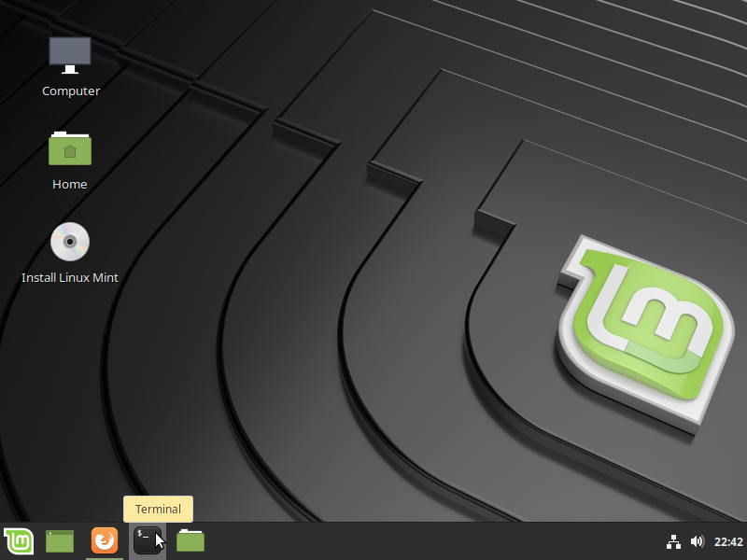Select the Computer desktop icon
Screen dimensions: 747x560
70,55
